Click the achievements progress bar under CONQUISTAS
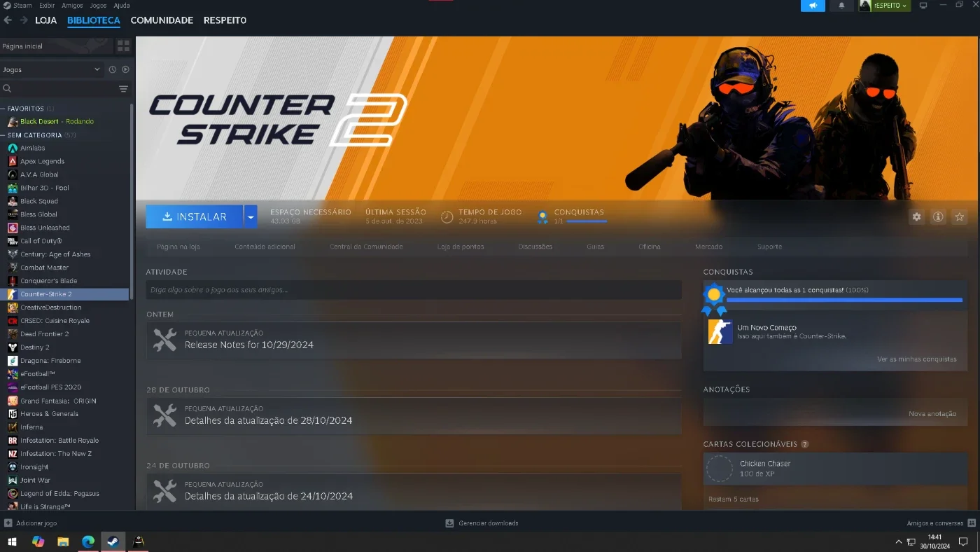The image size is (980, 552). [x=844, y=300]
